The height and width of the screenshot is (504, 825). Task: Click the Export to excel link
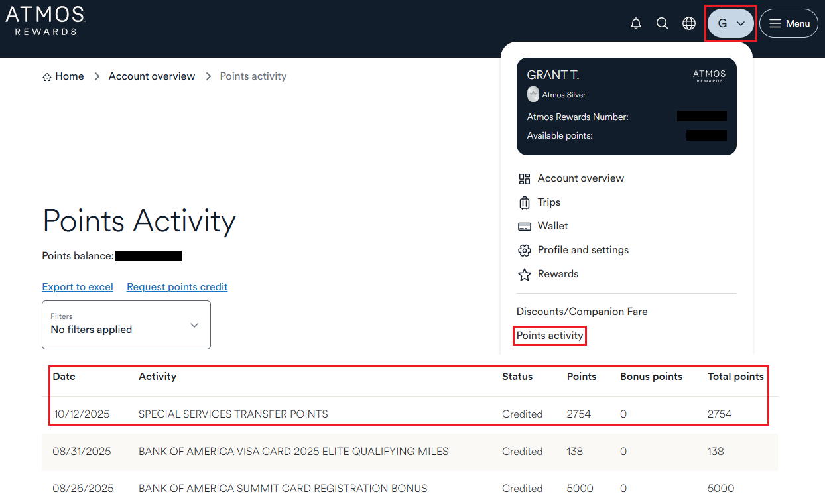coord(78,287)
